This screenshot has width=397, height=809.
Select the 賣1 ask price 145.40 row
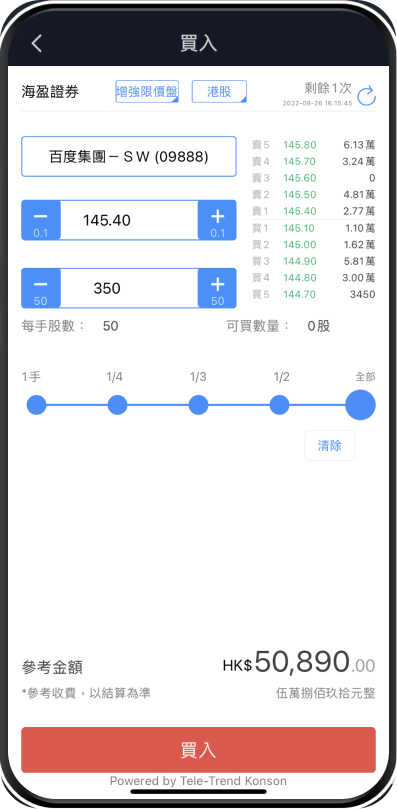click(313, 211)
